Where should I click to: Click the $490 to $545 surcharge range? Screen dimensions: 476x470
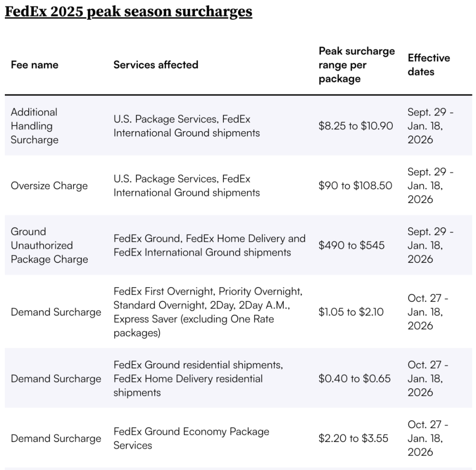(x=351, y=245)
